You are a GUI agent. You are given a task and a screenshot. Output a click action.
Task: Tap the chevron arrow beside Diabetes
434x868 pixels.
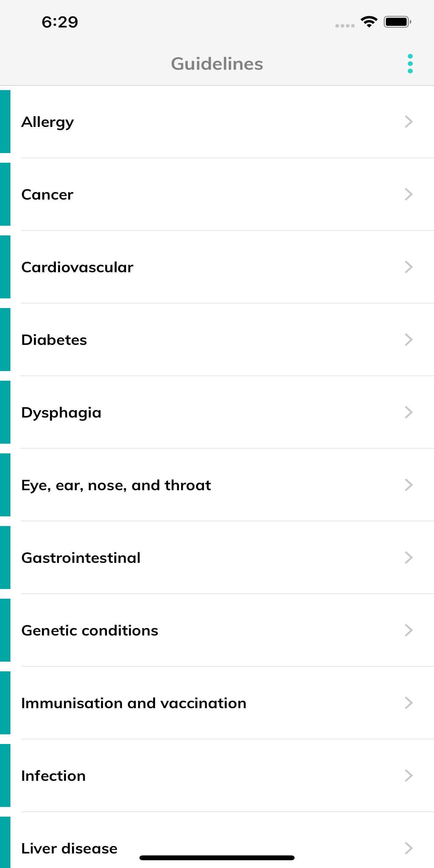(408, 340)
